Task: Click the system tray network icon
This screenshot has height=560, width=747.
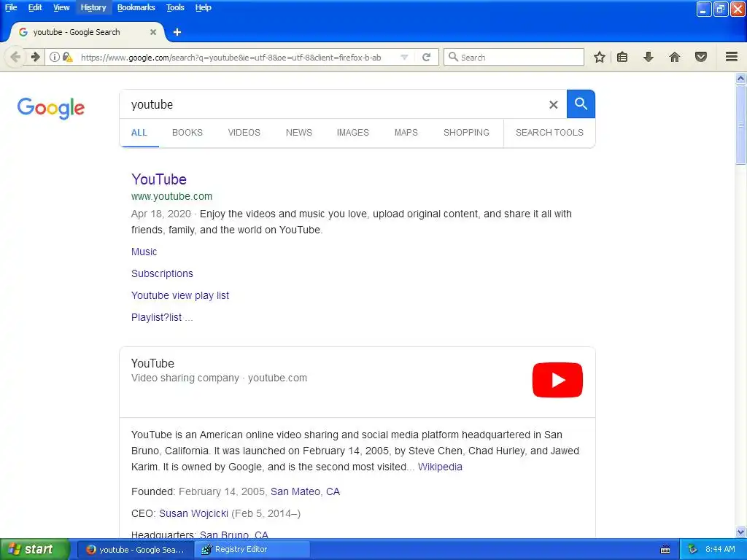Action: click(692, 550)
